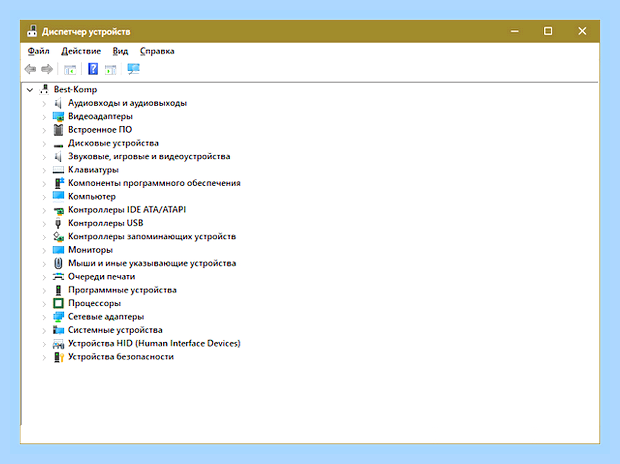620x464 pixels.
Task: Open the blue Help question-mark toolbar icon
Action: click(93, 69)
